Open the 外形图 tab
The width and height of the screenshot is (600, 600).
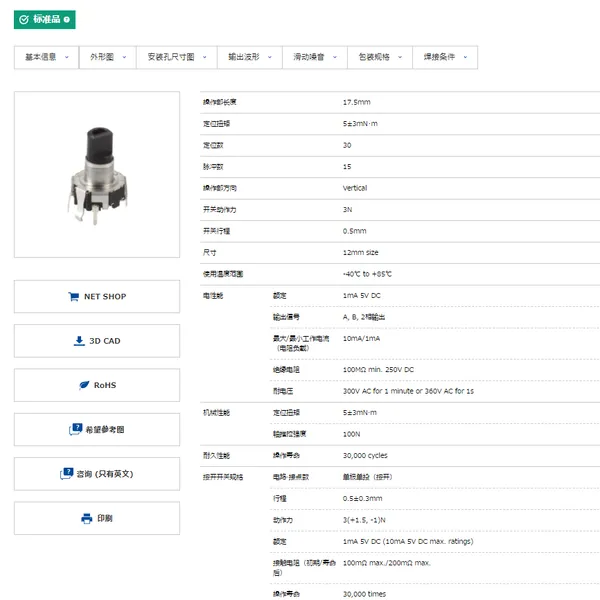pyautogui.click(x=108, y=57)
